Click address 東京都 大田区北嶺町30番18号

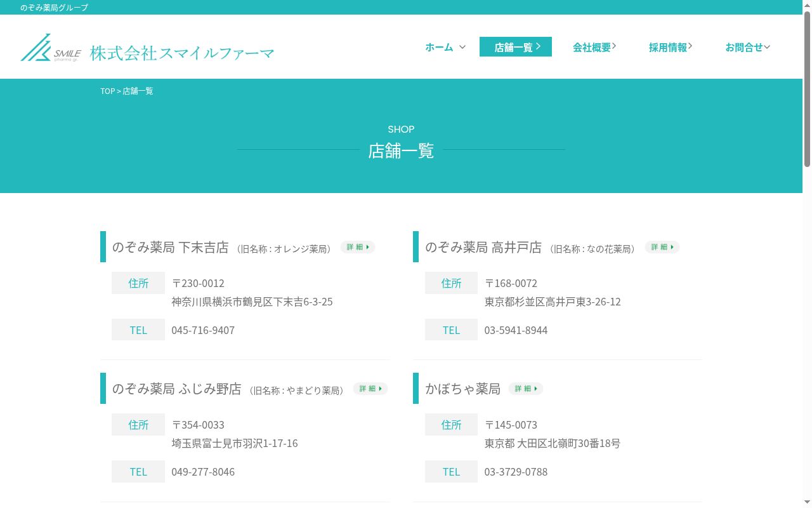click(553, 443)
